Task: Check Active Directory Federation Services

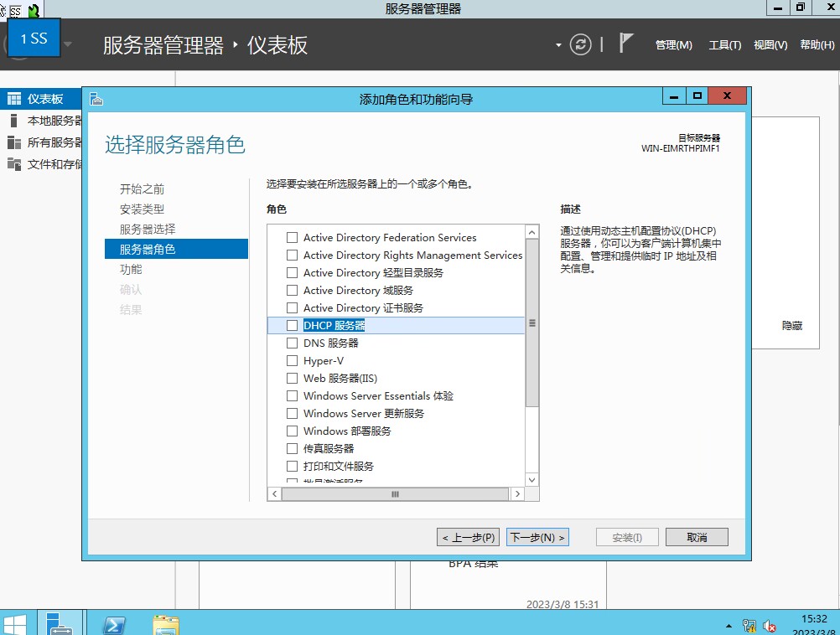Action: tap(292, 237)
